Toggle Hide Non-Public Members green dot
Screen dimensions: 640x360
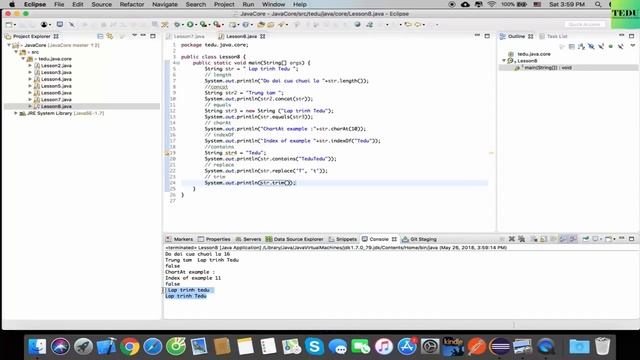coord(611,47)
